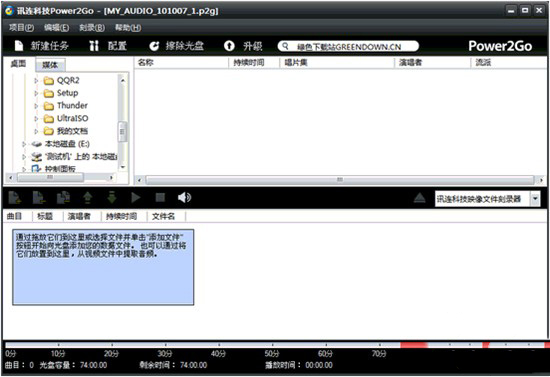The image size is (550, 377).
Task: Click 文件名 column header
Action: point(166,216)
